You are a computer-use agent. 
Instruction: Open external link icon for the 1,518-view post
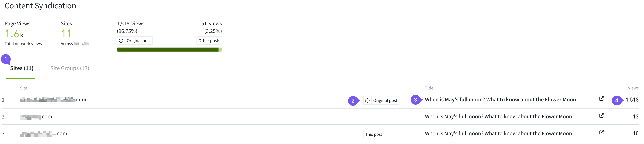click(602, 99)
